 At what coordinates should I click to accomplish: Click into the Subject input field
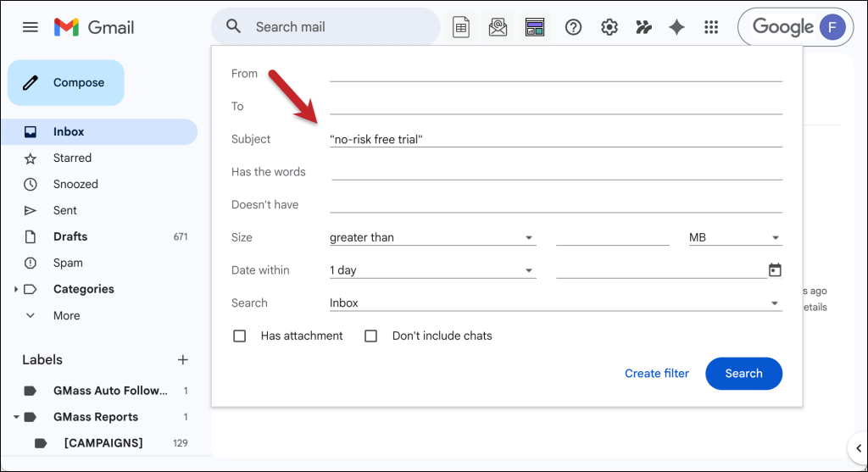point(555,139)
